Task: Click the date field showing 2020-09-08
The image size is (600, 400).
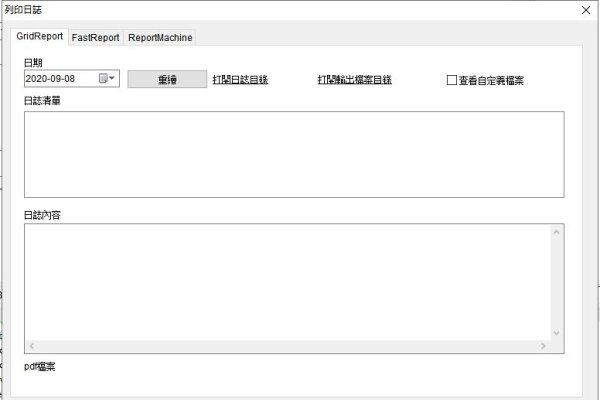Action: point(72,78)
